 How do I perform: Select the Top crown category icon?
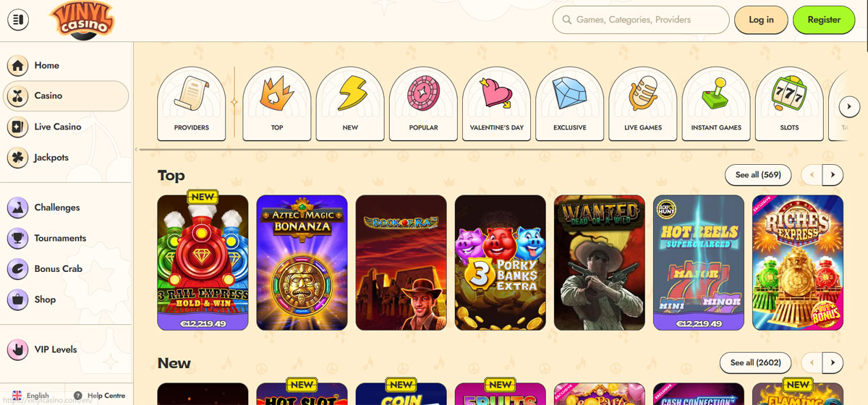tap(277, 103)
